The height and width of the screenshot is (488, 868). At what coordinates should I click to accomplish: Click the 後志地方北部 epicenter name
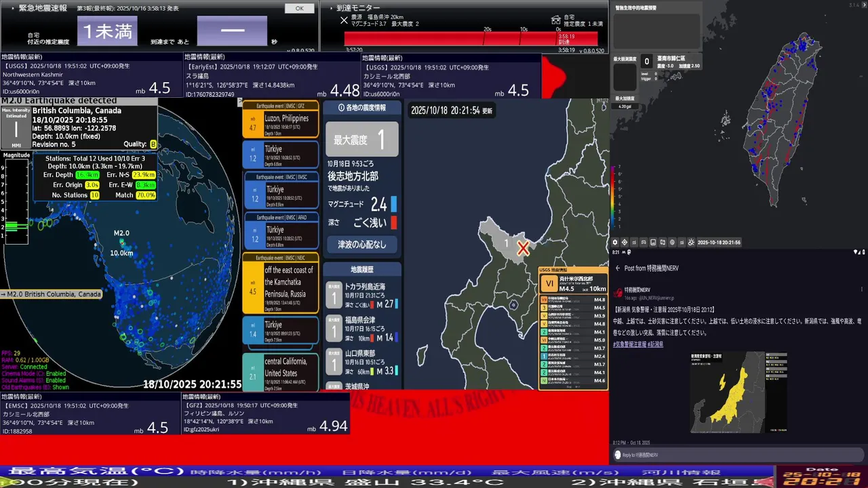353,176
